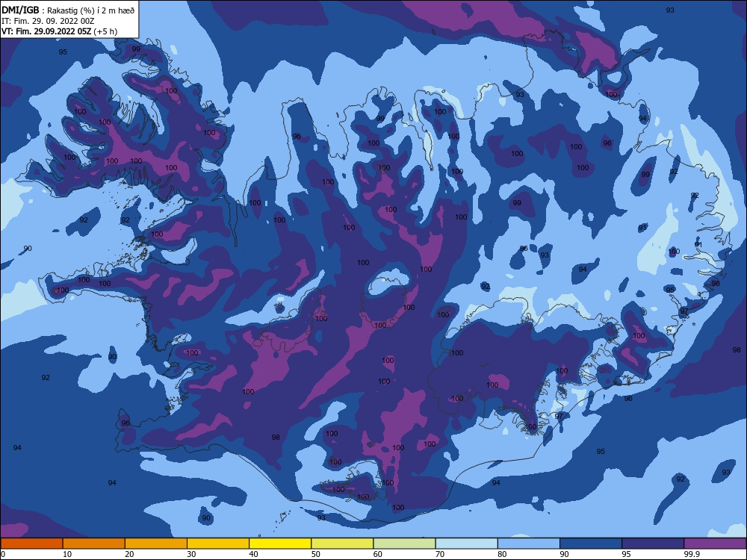The width and height of the screenshot is (747, 560).
Task: Click the light green 60–70 legend swatch
Action: tap(404, 544)
